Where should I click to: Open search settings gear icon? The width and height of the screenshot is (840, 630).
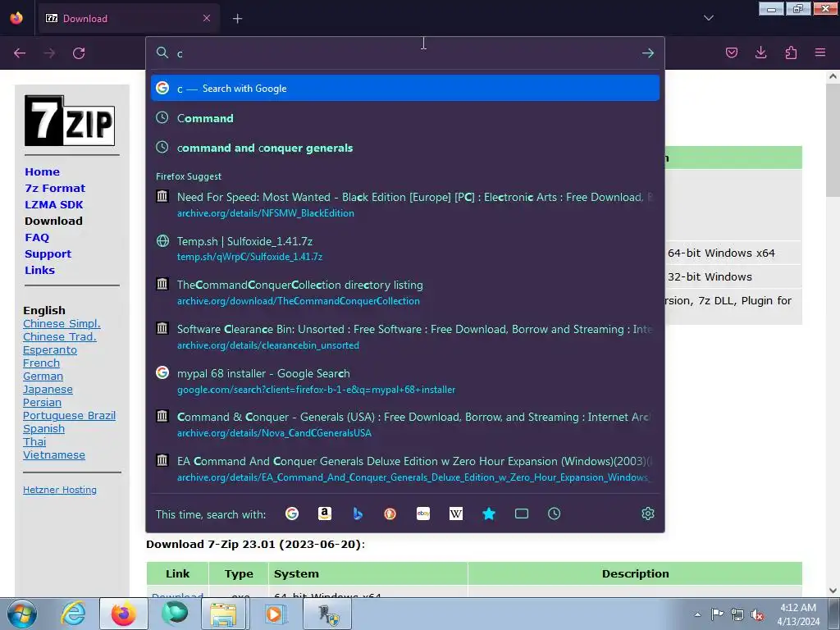(648, 514)
